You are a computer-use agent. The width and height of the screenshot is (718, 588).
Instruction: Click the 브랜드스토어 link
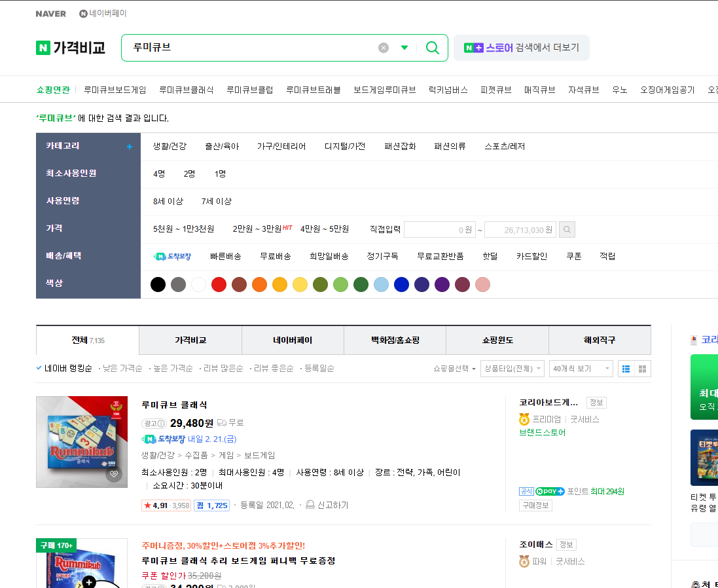[542, 432]
